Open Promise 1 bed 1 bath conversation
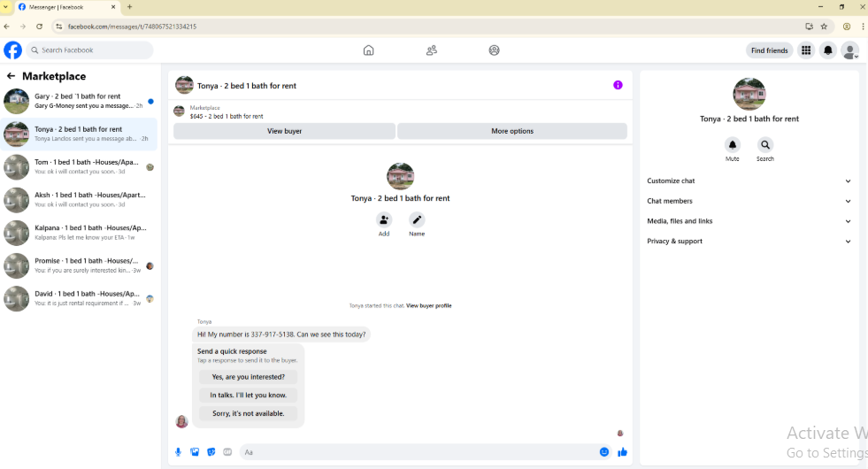868x469 pixels. coord(80,265)
